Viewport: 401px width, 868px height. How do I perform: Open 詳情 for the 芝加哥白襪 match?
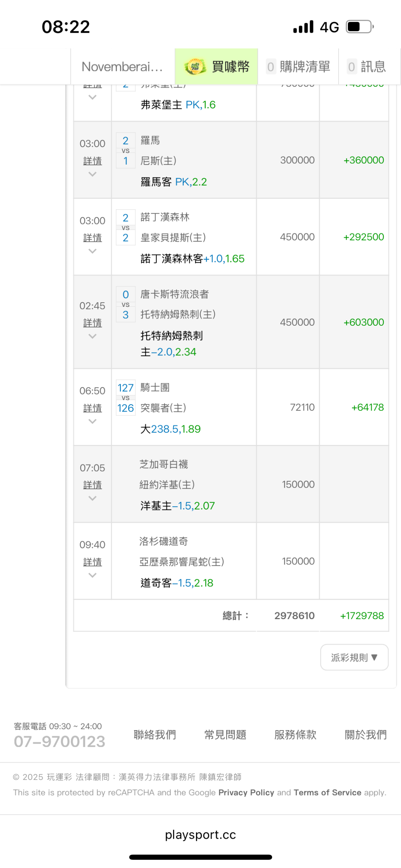[x=92, y=485]
